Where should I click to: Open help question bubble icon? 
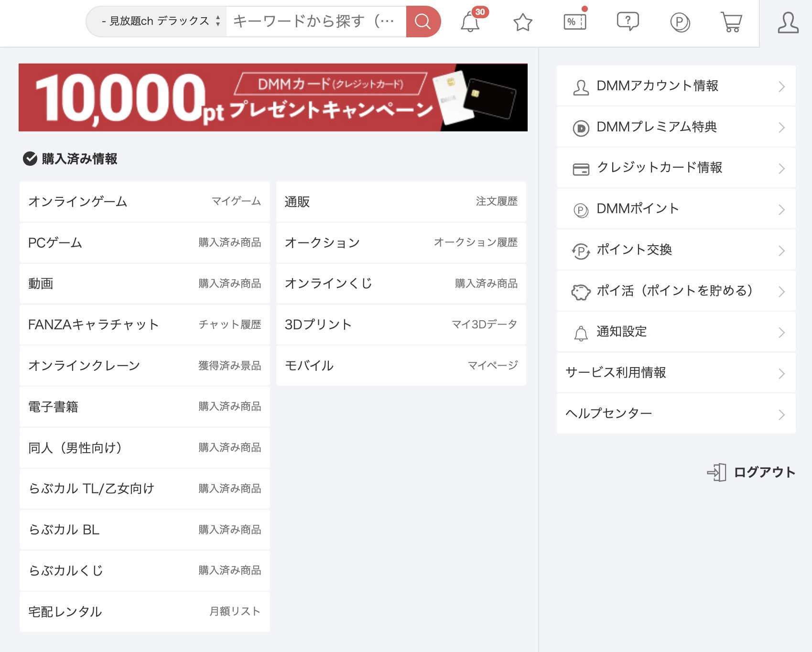pyautogui.click(x=628, y=22)
